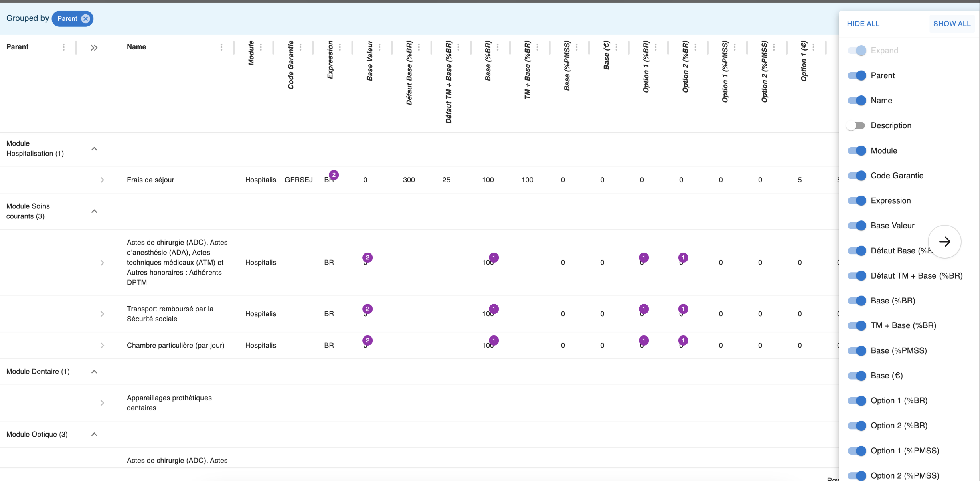Open TM + Base (%BR) column menu
Viewport: 980px width, 481px height.
[x=537, y=47]
